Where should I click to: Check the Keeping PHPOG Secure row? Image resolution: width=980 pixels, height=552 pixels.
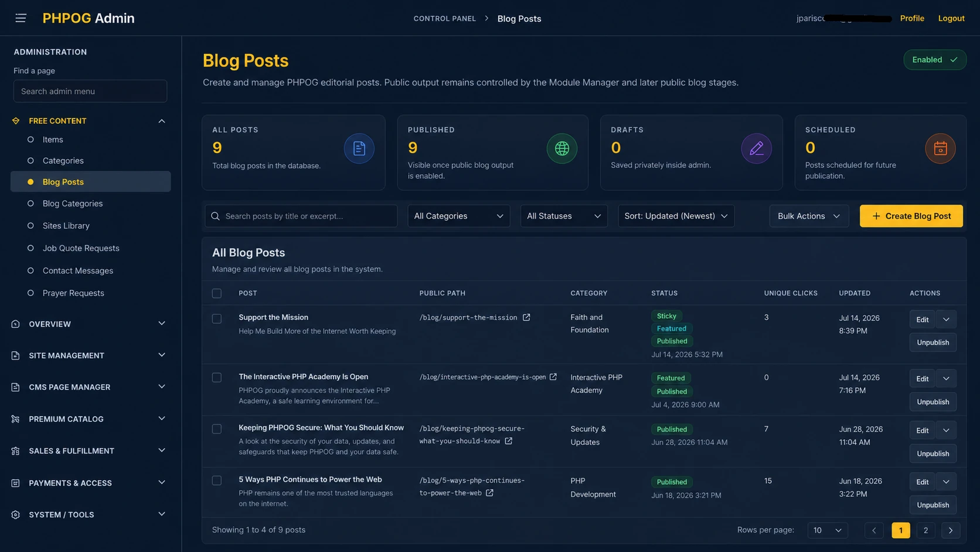[x=217, y=429]
